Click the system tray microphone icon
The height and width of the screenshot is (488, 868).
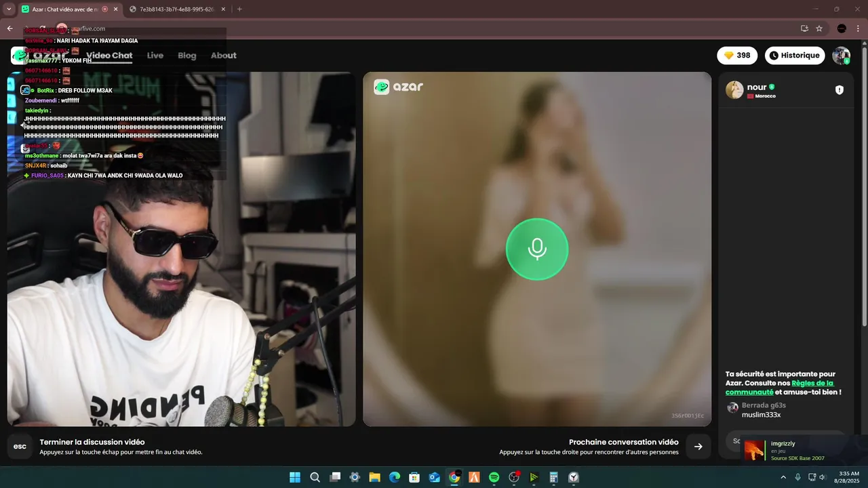[797, 477]
